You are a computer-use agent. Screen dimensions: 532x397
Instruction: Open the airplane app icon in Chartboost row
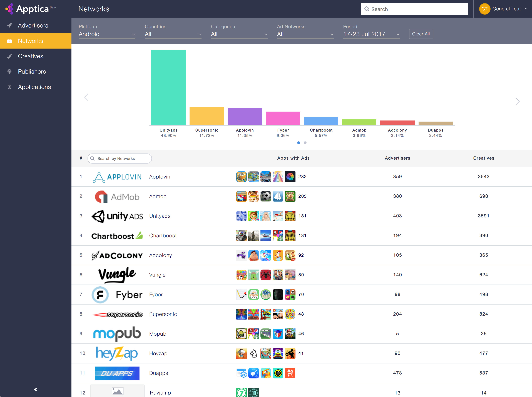(x=266, y=235)
